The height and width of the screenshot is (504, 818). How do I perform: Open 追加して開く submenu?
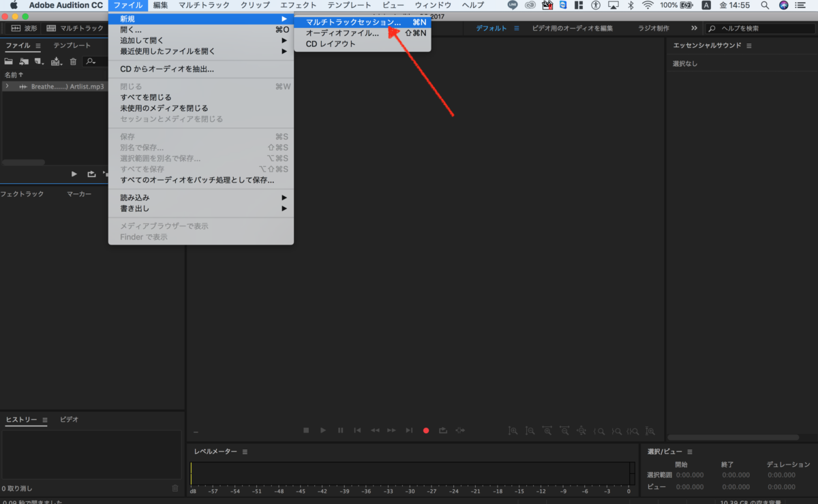pos(201,40)
